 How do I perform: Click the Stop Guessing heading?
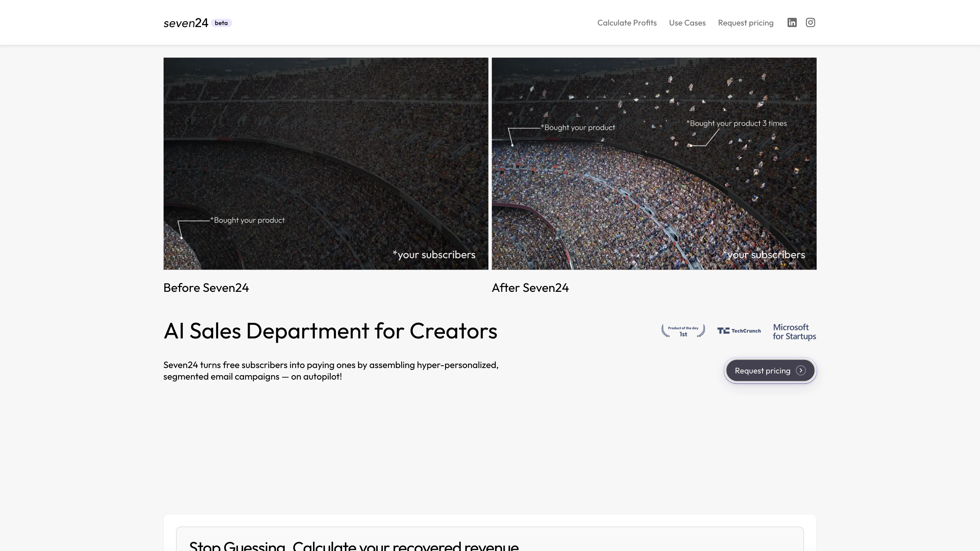coord(354,546)
